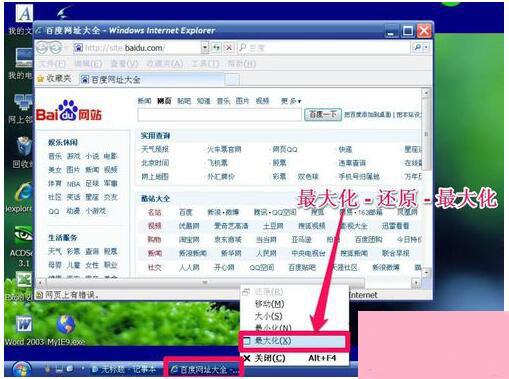Open the 人人网 link
Screen dimensions: 509x379
click(189, 267)
